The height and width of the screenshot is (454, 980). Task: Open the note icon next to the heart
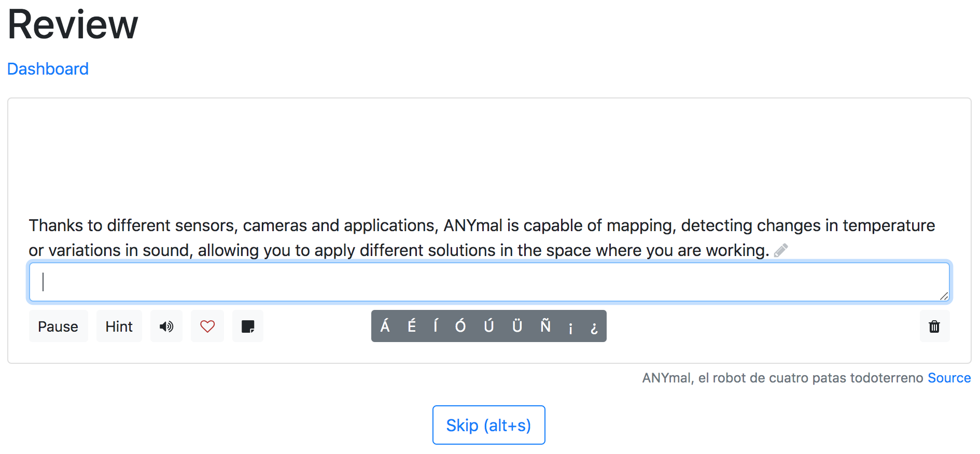click(248, 327)
